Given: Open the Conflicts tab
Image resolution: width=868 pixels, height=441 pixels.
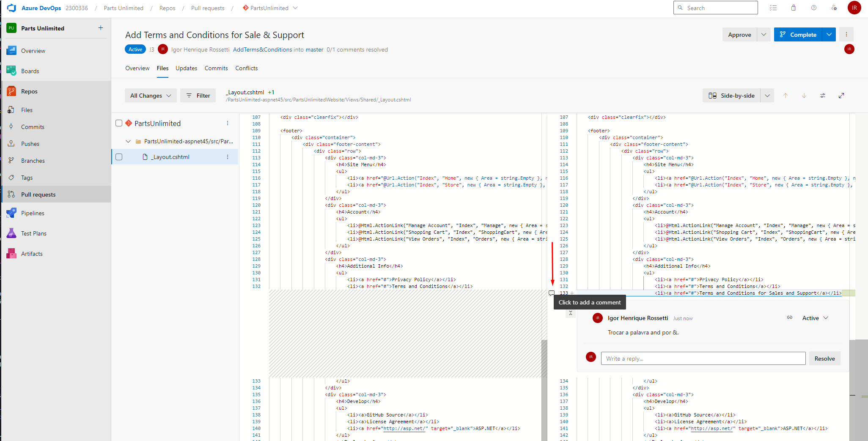Looking at the screenshot, I should click(x=246, y=68).
